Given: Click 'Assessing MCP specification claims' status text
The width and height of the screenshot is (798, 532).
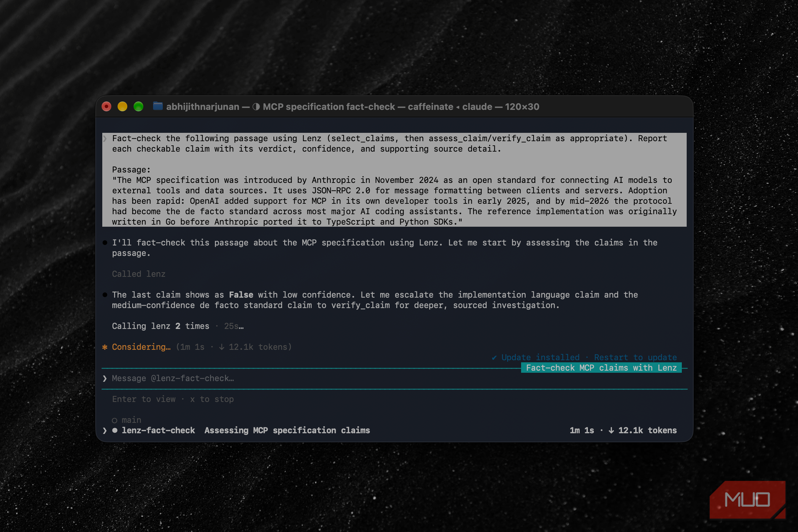Looking at the screenshot, I should [x=287, y=430].
